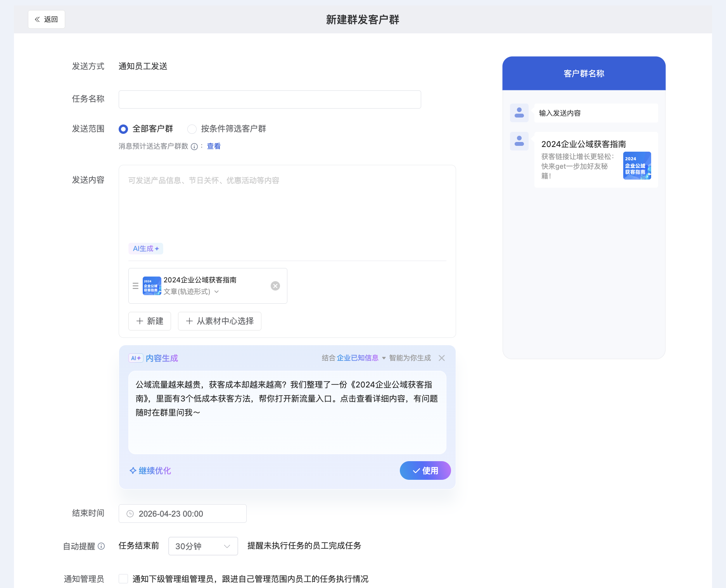The image size is (726, 588).
Task: Close the 内容生成 panel
Action: [x=442, y=358]
